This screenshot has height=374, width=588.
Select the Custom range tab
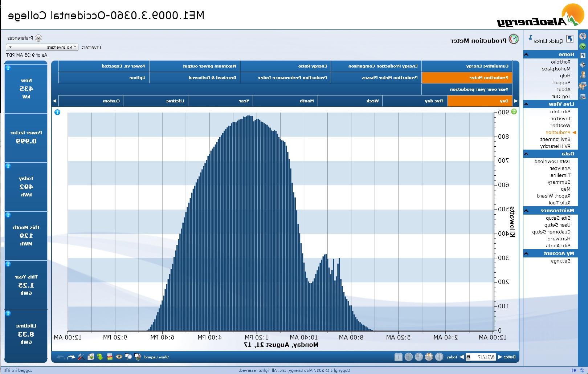[91, 101]
